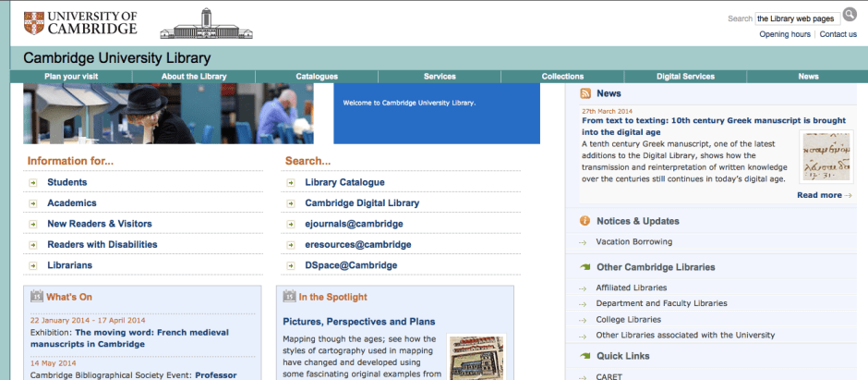Click the small arrow beside Vacation Borrowing
Image resolution: width=868 pixels, height=380 pixels.
coord(583,242)
